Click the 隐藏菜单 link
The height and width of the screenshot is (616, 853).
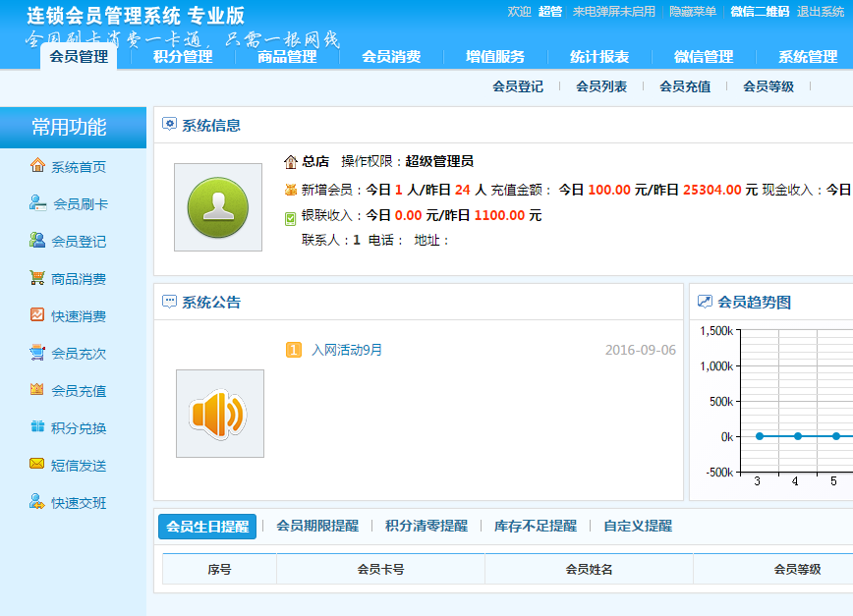pyautogui.click(x=693, y=12)
